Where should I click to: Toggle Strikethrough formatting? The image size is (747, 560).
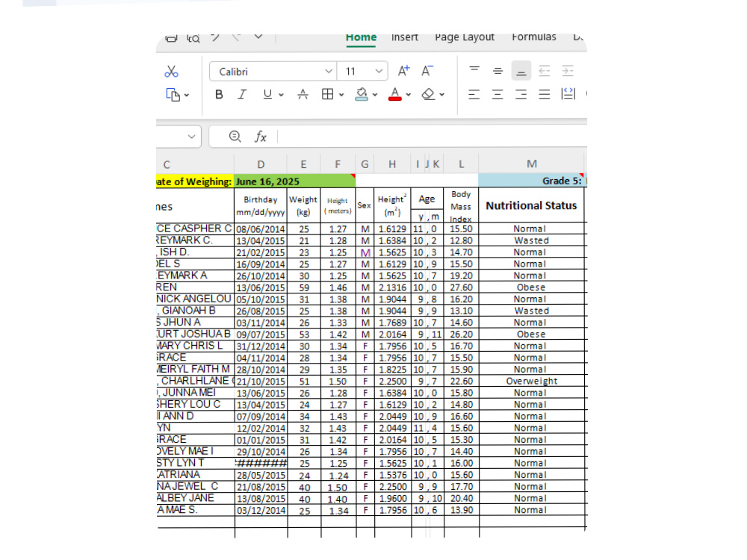click(x=303, y=94)
